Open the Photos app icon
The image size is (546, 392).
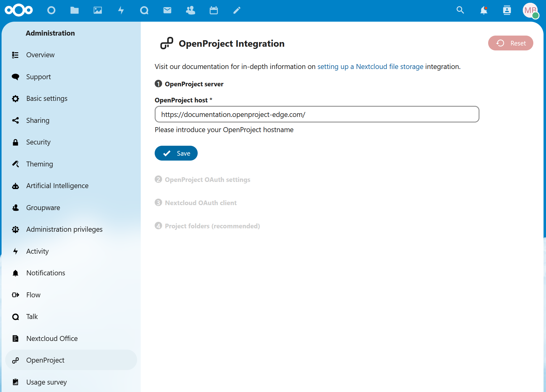click(98, 10)
